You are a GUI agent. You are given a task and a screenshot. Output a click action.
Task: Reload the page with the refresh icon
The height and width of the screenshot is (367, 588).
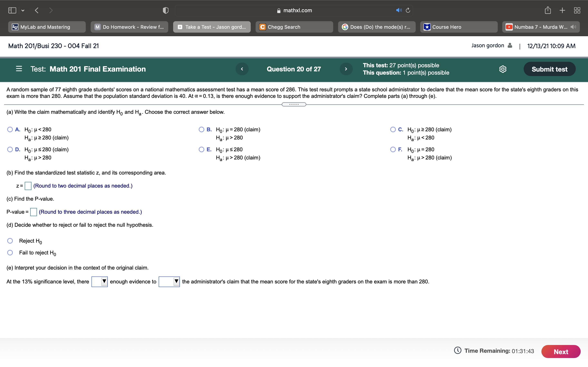click(x=407, y=10)
